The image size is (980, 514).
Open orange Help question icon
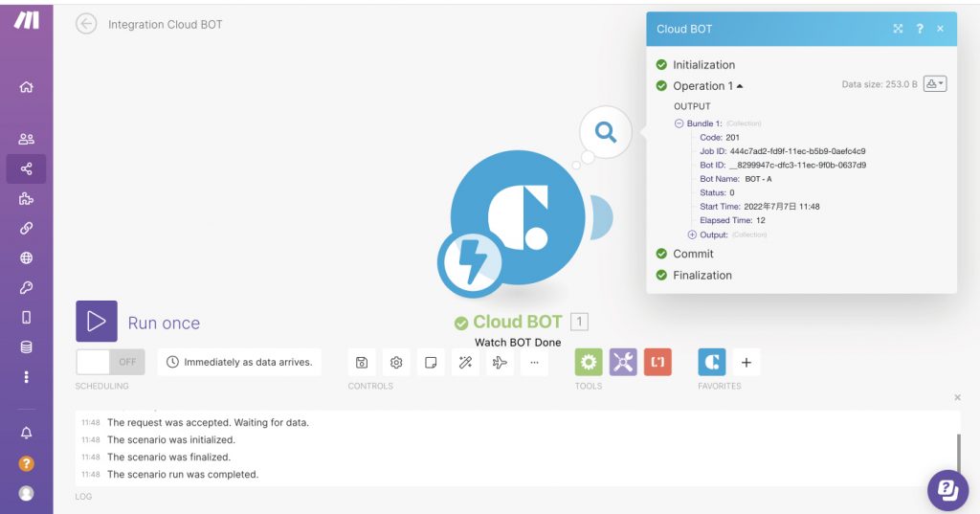tap(26, 463)
